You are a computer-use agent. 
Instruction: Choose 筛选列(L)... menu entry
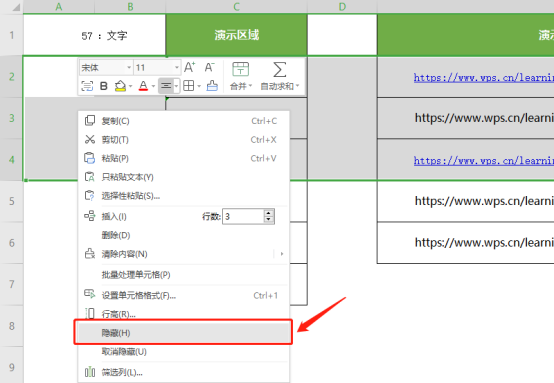184,372
